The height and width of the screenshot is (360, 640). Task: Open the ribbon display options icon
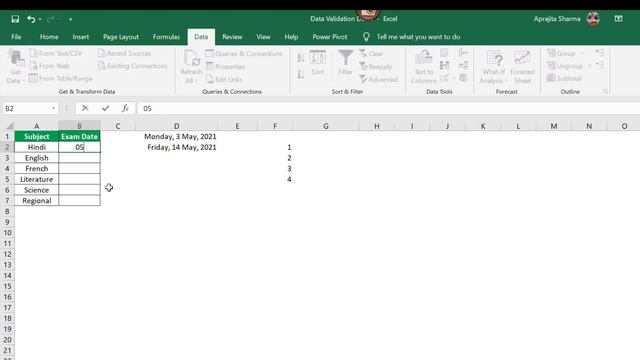618,19
